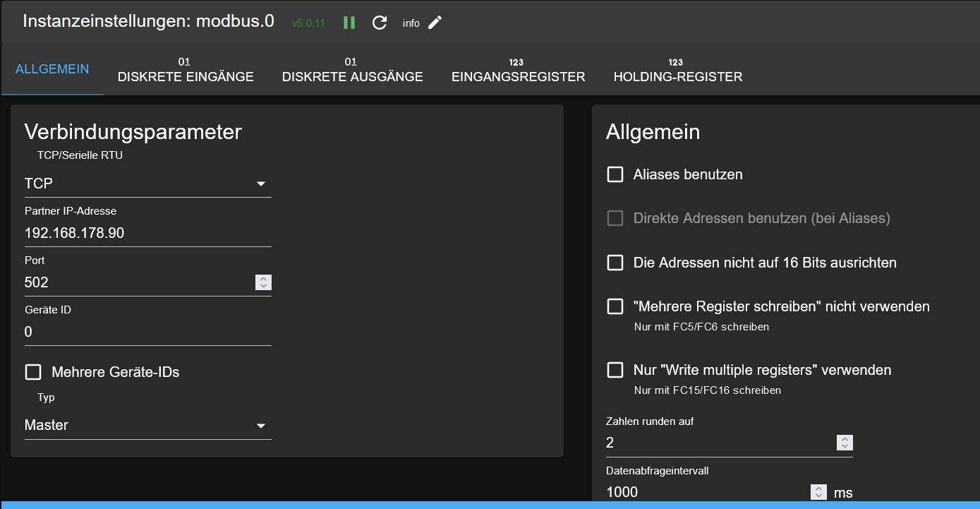Open the Holding-Register tab
The height and width of the screenshot is (509, 980).
click(x=678, y=69)
